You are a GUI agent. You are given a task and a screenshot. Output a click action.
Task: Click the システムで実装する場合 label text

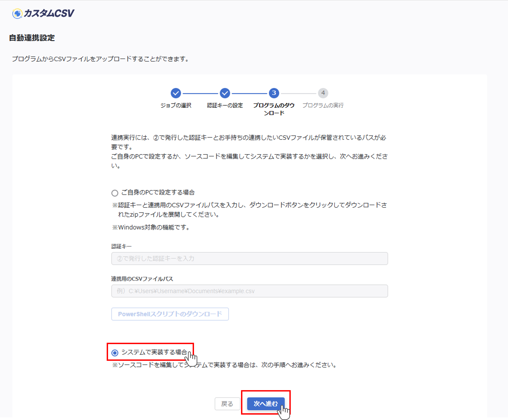tap(154, 352)
